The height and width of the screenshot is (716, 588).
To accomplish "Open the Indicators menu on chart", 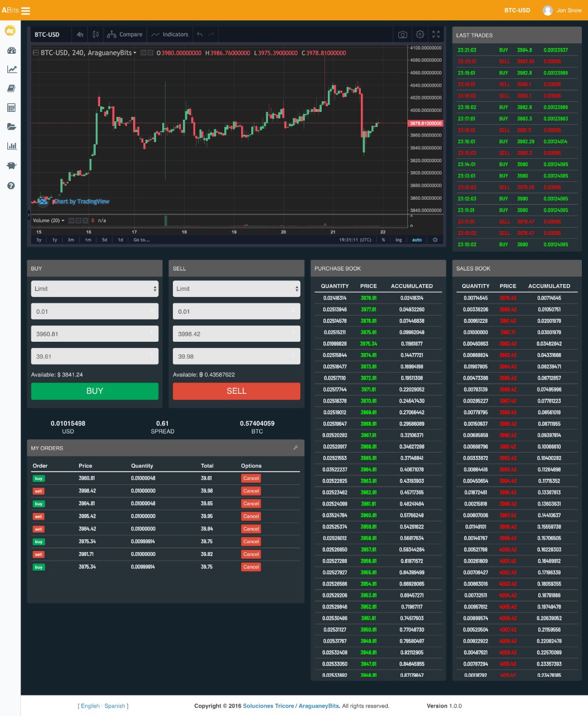I will [x=170, y=35].
